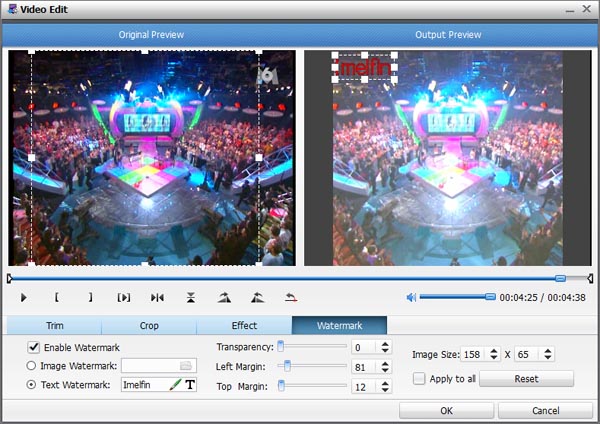This screenshot has width=600, height=424.
Task: Start playback with the Play button
Action: pos(23,297)
